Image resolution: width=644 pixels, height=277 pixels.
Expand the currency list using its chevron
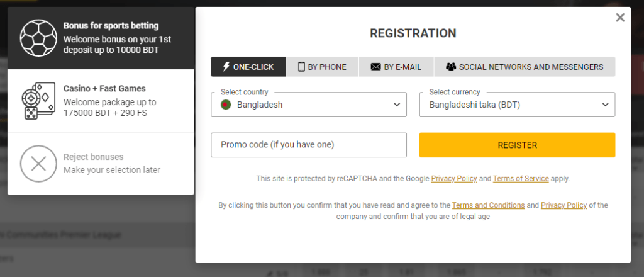(605, 105)
